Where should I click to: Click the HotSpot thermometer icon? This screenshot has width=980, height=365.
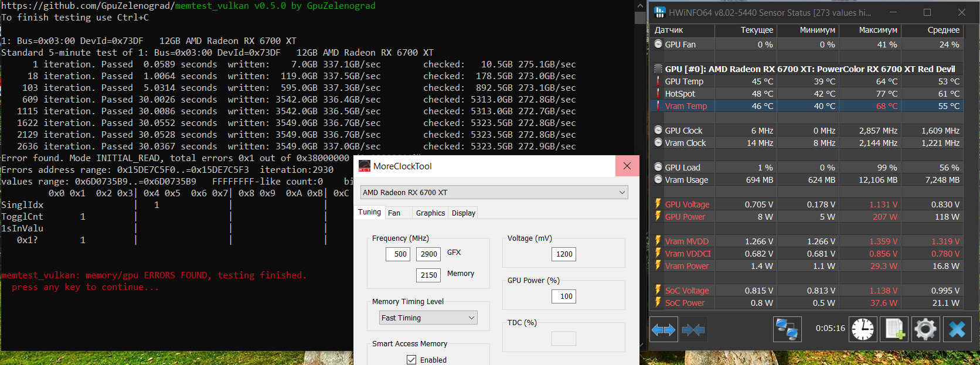(658, 94)
